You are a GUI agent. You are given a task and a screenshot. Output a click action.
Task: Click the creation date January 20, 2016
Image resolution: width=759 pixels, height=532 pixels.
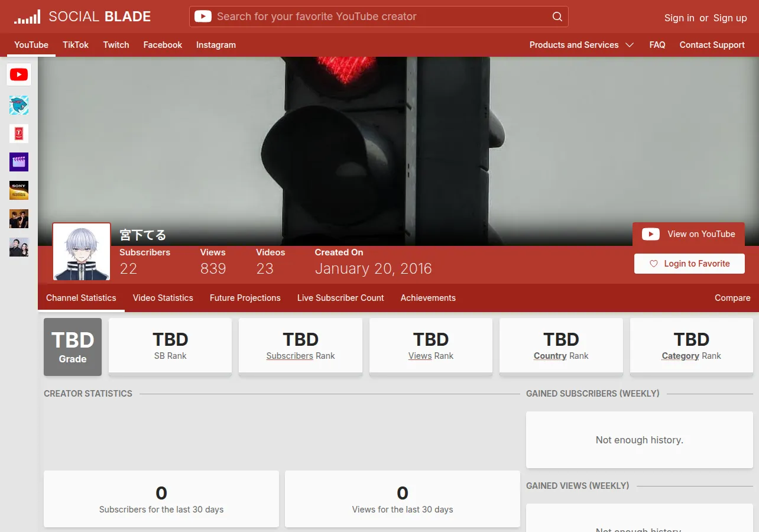point(374,269)
